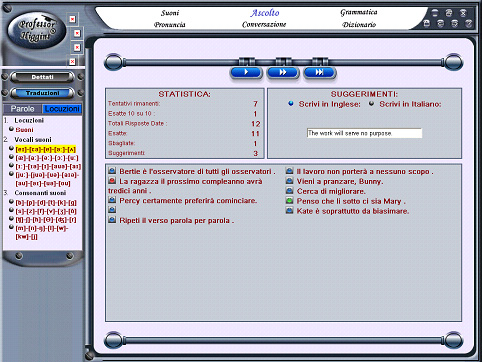Click the icon beside 'Kate è soprattutto da biasimare'
Screen dimensions: 482x362
click(290, 211)
